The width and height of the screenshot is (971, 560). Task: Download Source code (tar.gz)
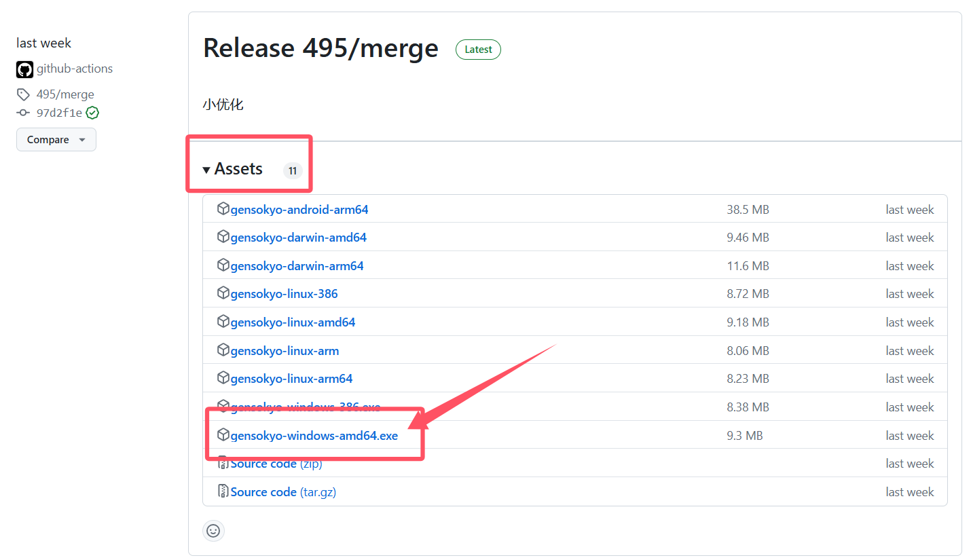pos(283,492)
